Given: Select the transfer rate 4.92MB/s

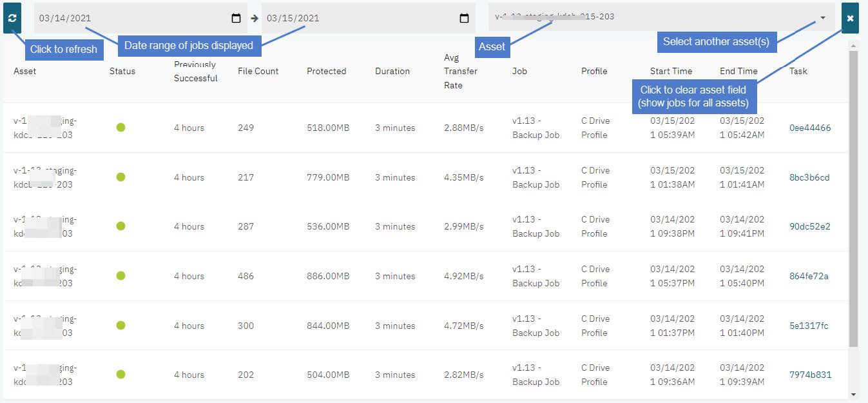Looking at the screenshot, I should (x=463, y=276).
